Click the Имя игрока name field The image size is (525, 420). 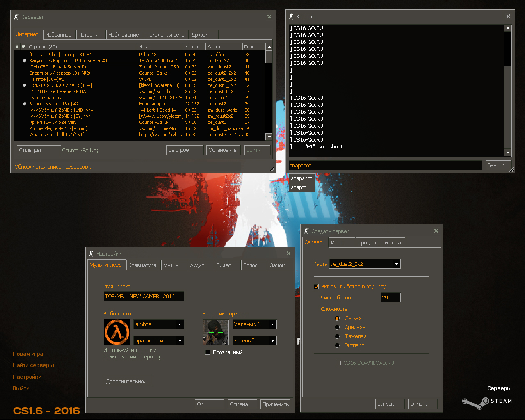144,296
